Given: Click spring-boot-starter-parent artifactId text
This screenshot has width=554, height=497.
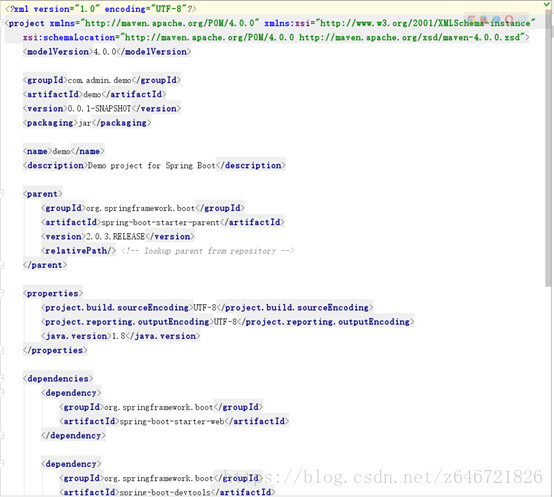Looking at the screenshot, I should point(160,223).
